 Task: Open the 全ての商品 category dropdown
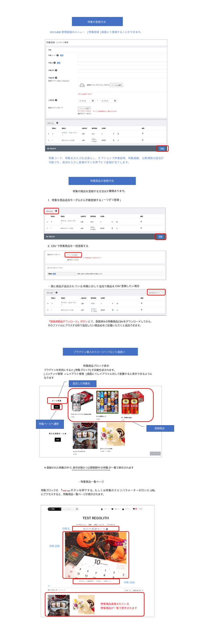pyautogui.click(x=54, y=509)
